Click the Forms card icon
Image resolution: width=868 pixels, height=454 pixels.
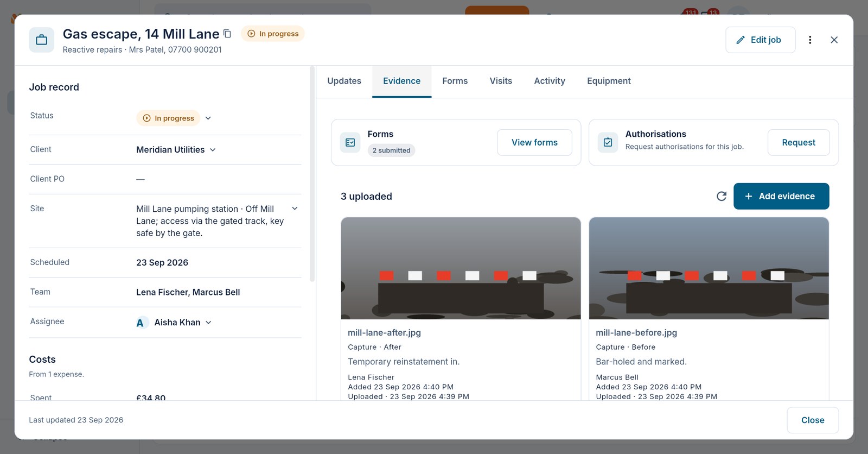350,142
